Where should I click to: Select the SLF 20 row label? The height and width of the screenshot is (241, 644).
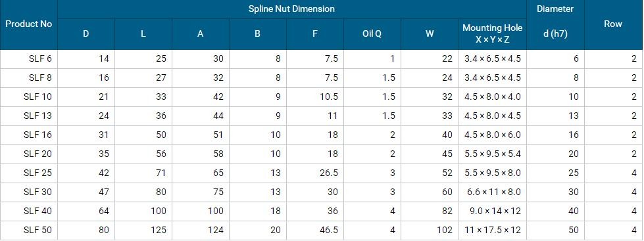tap(29, 154)
